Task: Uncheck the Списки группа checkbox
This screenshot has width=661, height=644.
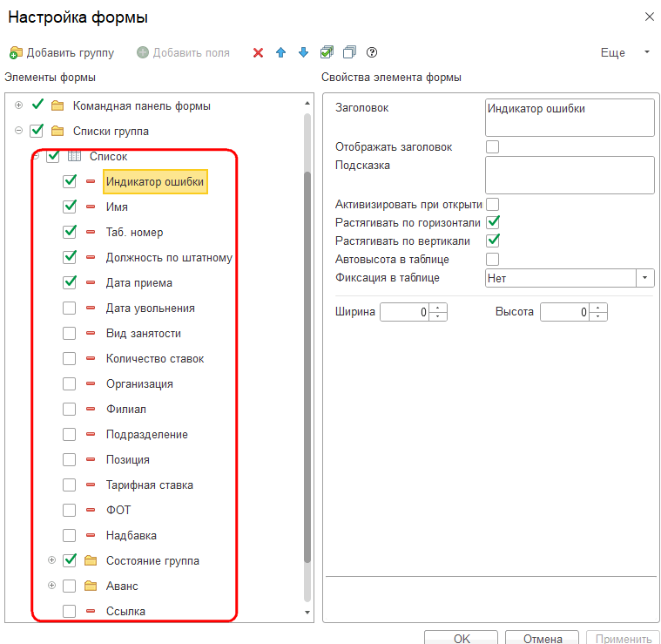Action: click(37, 131)
